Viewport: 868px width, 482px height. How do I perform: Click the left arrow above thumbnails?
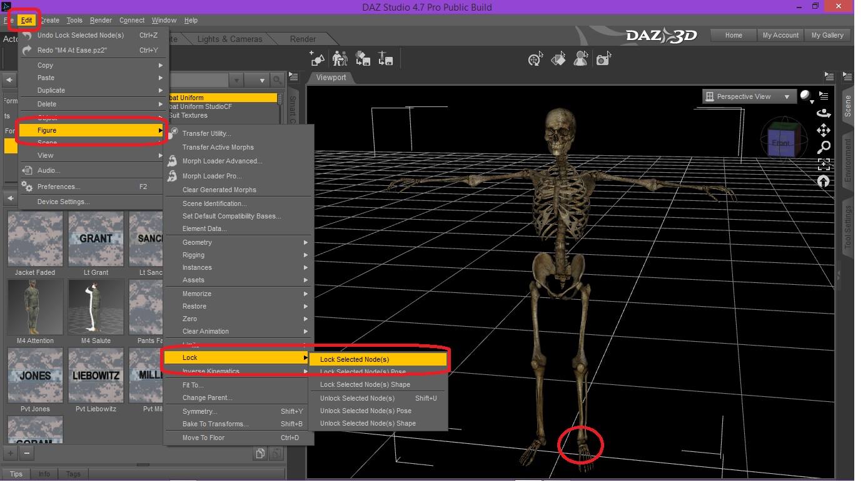click(x=11, y=198)
